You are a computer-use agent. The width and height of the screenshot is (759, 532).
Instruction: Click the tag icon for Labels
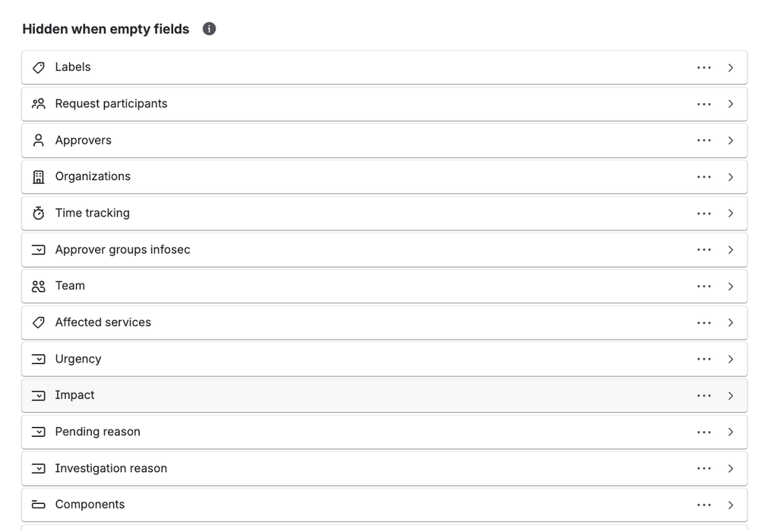coord(38,68)
